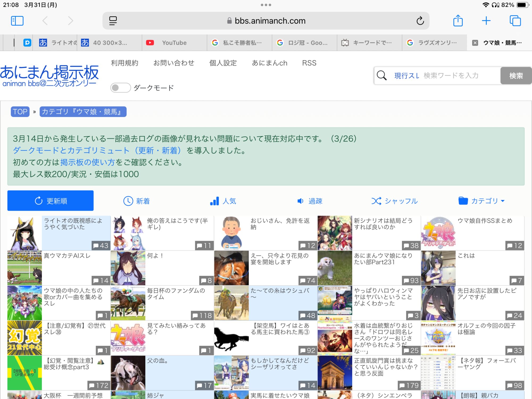Click the 何よ！ thread thumbnail
This screenshot has width=532, height=399.
click(128, 268)
